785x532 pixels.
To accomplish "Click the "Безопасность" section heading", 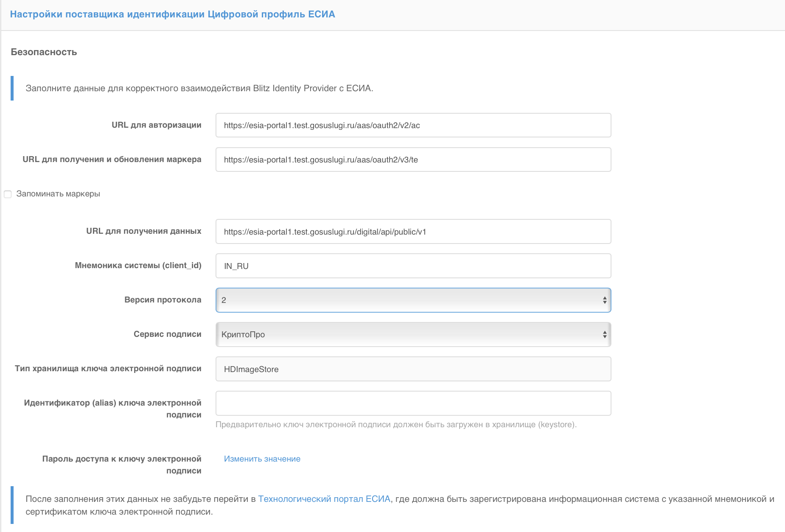I will tap(44, 52).
